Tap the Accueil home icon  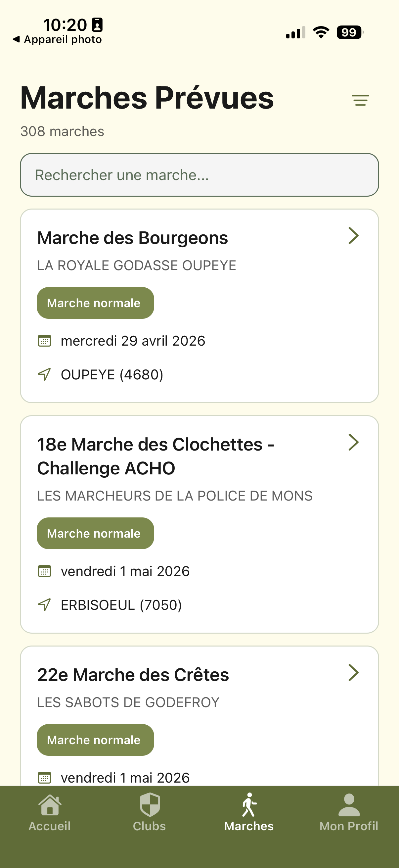click(x=50, y=805)
